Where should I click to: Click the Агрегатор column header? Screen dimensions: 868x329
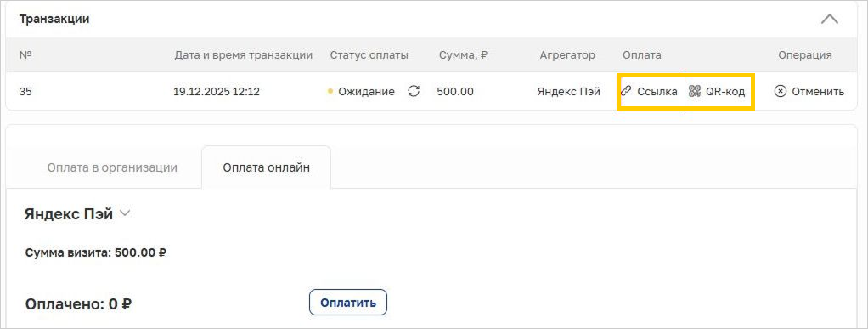(x=567, y=54)
